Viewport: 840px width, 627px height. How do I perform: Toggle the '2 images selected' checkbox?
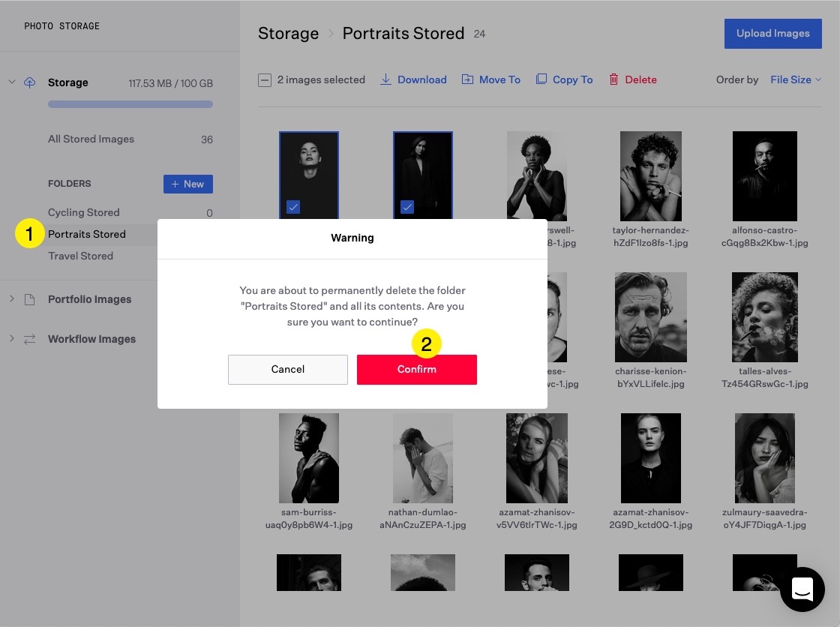pos(265,80)
